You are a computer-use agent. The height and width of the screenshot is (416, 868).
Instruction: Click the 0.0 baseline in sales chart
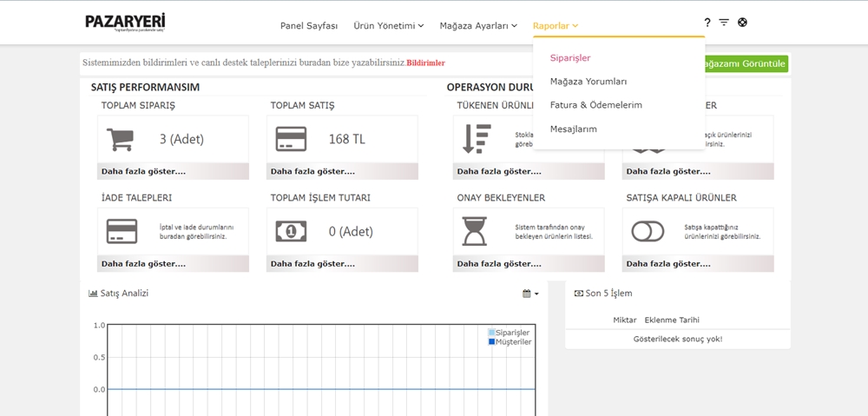click(x=321, y=389)
